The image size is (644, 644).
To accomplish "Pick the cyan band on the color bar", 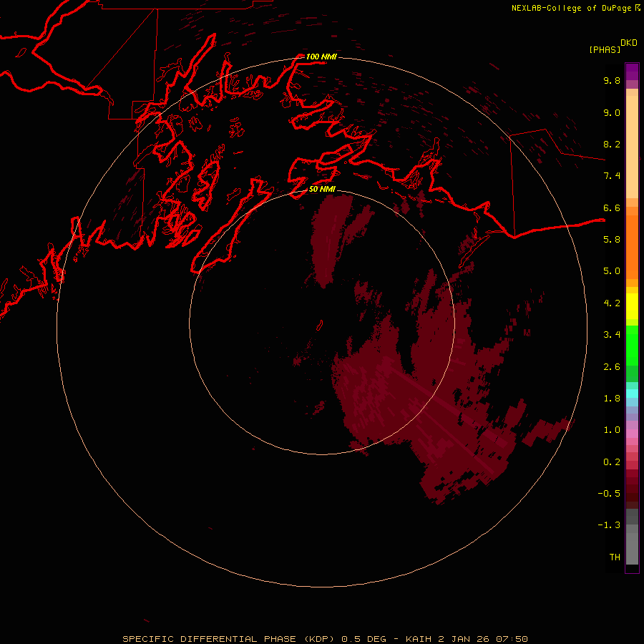I will (632, 394).
